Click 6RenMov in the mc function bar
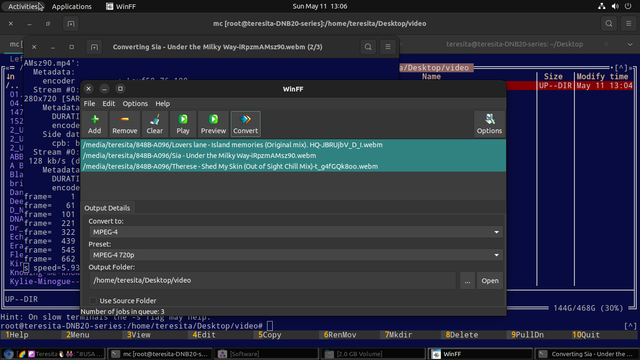The image size is (640, 360). (x=340, y=335)
